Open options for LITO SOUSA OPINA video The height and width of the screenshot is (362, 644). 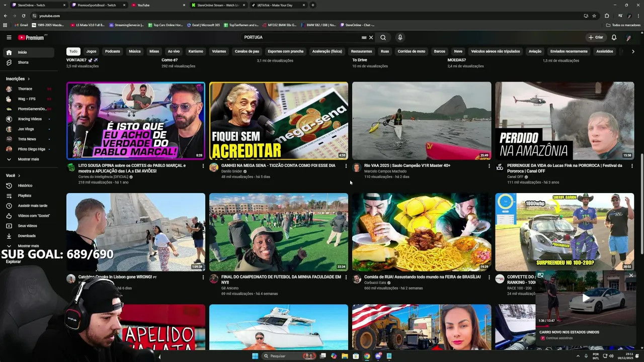pyautogui.click(x=203, y=166)
